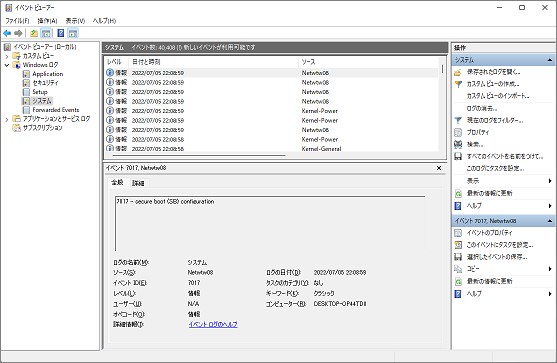Click 最新の情報に更新 icon in event section

[x=458, y=281]
